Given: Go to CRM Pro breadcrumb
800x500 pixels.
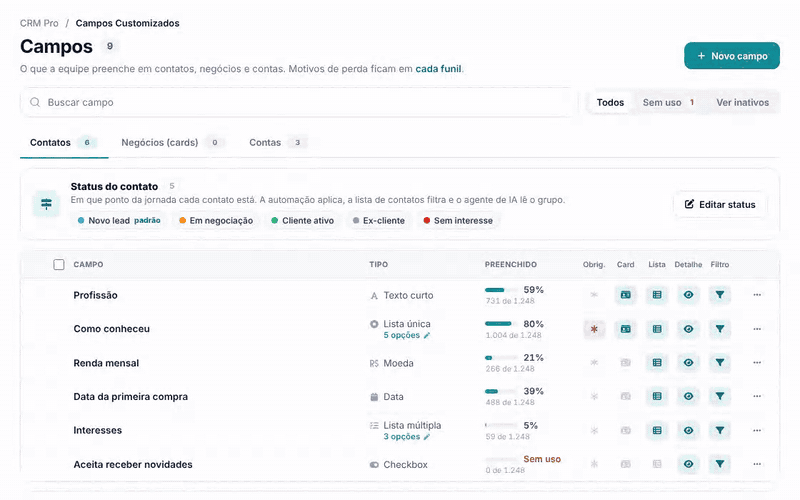Looking at the screenshot, I should pyautogui.click(x=39, y=23).
